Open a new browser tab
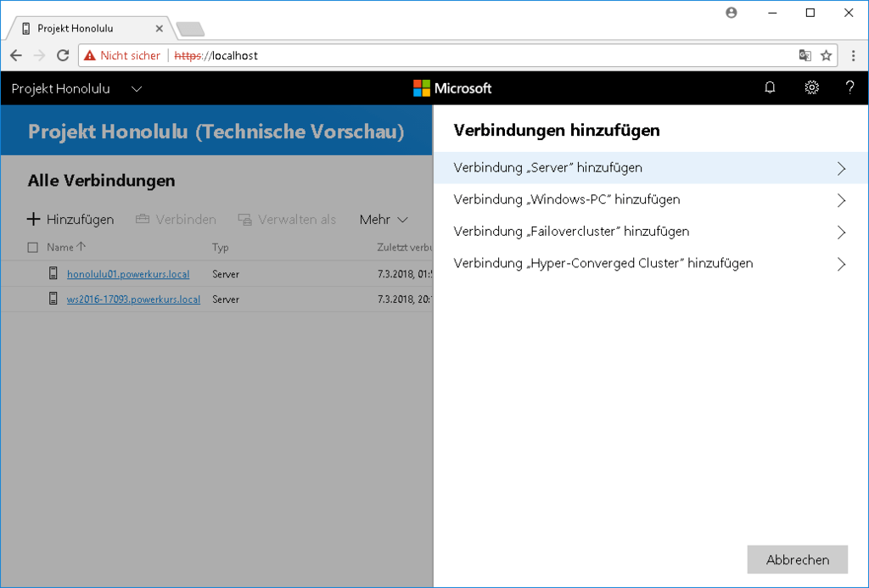 (x=190, y=29)
